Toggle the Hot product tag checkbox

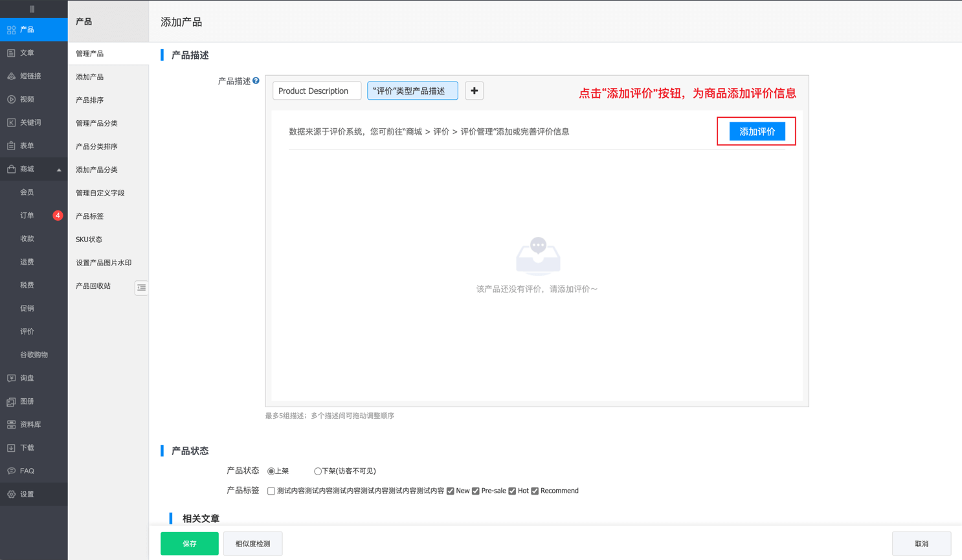pyautogui.click(x=512, y=491)
